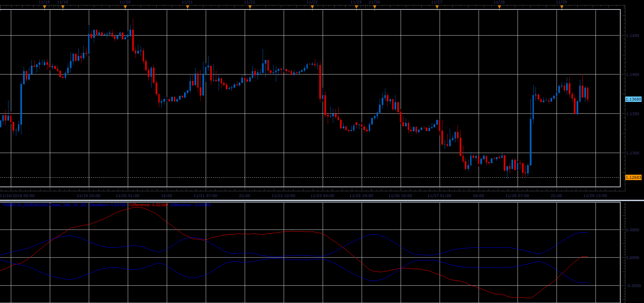This screenshot has width=644, height=303.
Task: Click the blue Deviation 0.43705 legend text
Action: [x=108, y=205]
